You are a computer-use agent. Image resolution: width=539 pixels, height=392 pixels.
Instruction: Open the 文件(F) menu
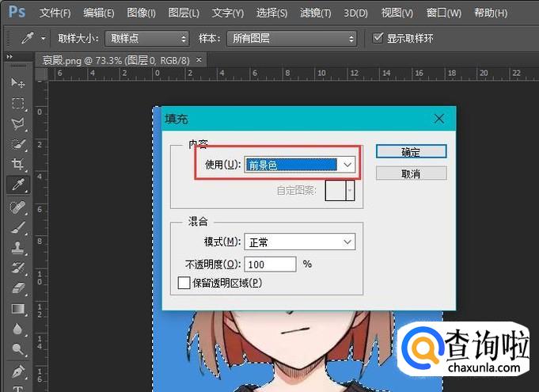point(55,13)
